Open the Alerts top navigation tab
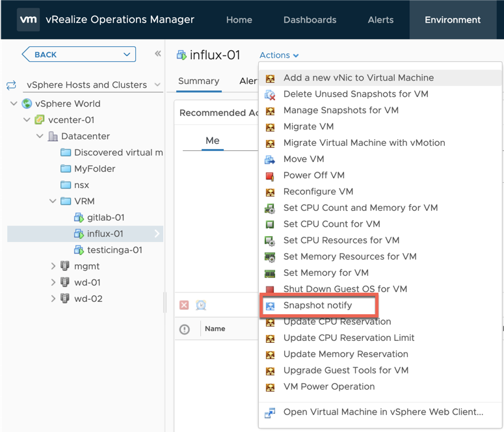Image resolution: width=504 pixels, height=432 pixels. (380, 20)
